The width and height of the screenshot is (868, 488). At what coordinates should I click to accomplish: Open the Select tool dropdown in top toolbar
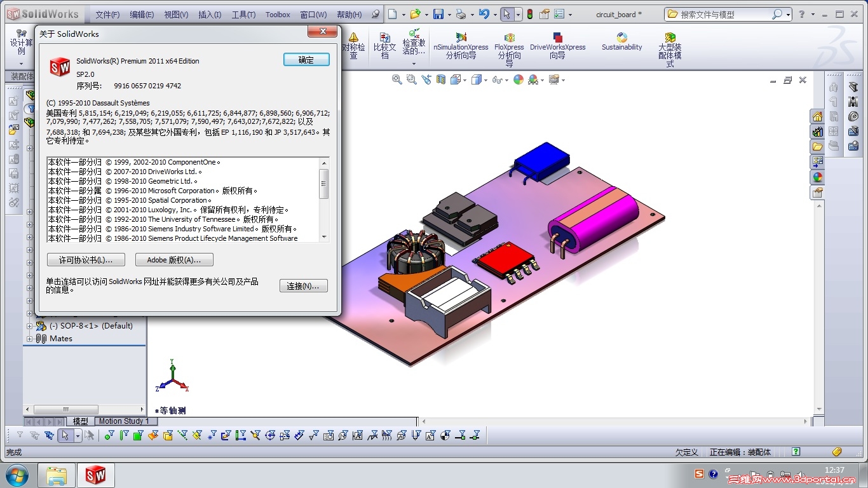518,15
